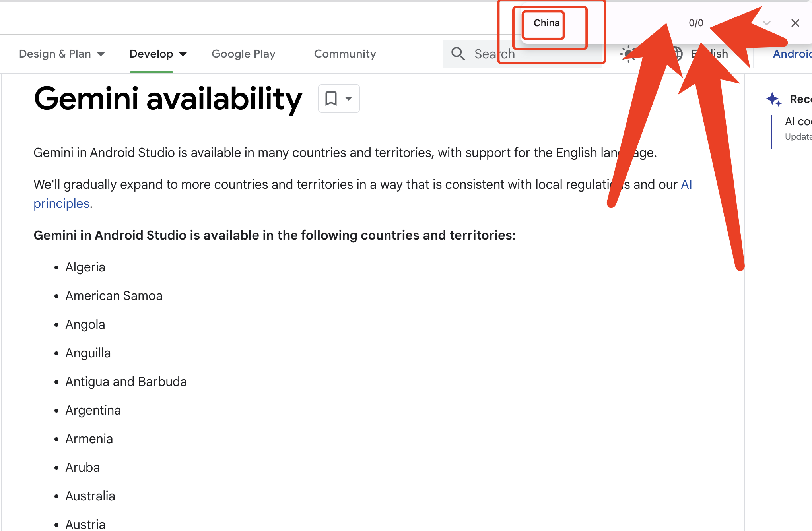The height and width of the screenshot is (531, 812).
Task: Click the Gemini availability heading
Action: click(x=168, y=99)
